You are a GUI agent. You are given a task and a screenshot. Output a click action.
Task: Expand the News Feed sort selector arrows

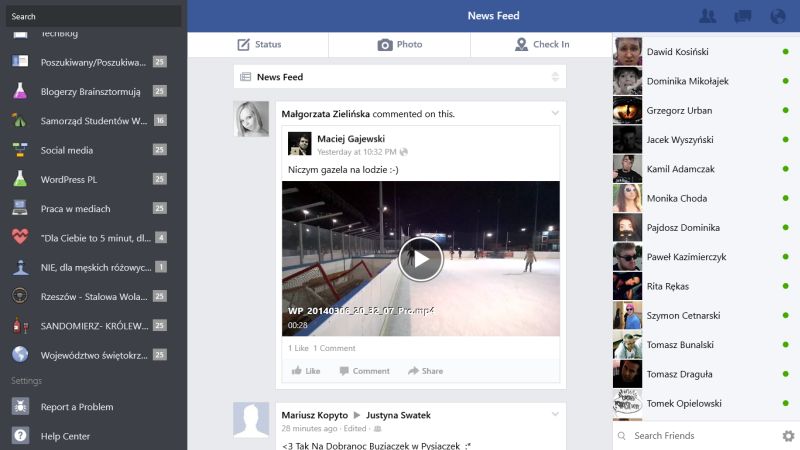[x=555, y=77]
